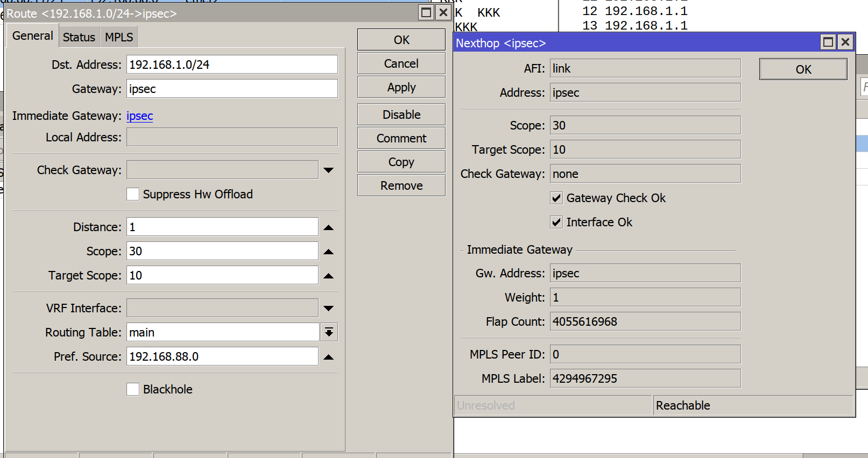Image resolution: width=868 pixels, height=458 pixels.
Task: Cancel the Route dialog
Action: [401, 63]
